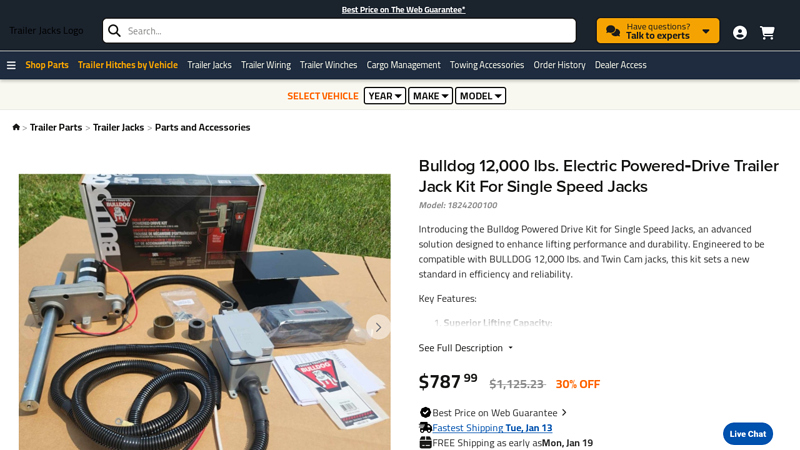Click Best Price on The Web Guarantee link
The image size is (800, 450).
click(x=403, y=10)
